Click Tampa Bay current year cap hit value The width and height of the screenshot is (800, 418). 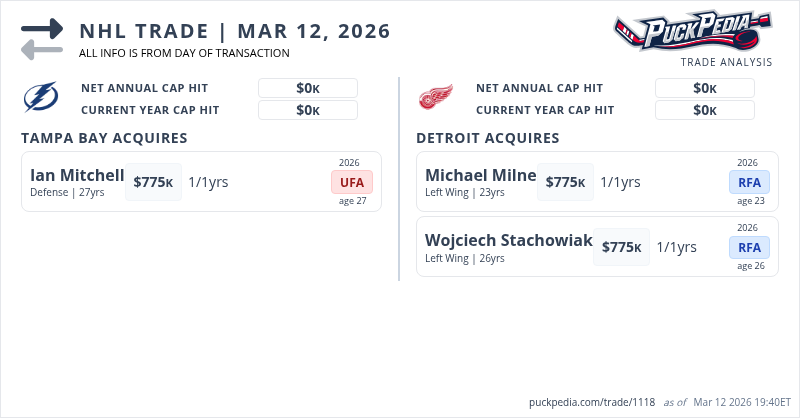pyautogui.click(x=308, y=110)
